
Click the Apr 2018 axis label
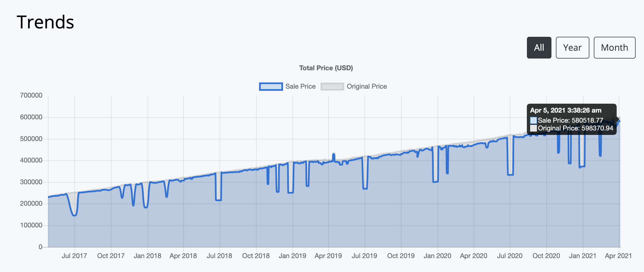pos(183,256)
